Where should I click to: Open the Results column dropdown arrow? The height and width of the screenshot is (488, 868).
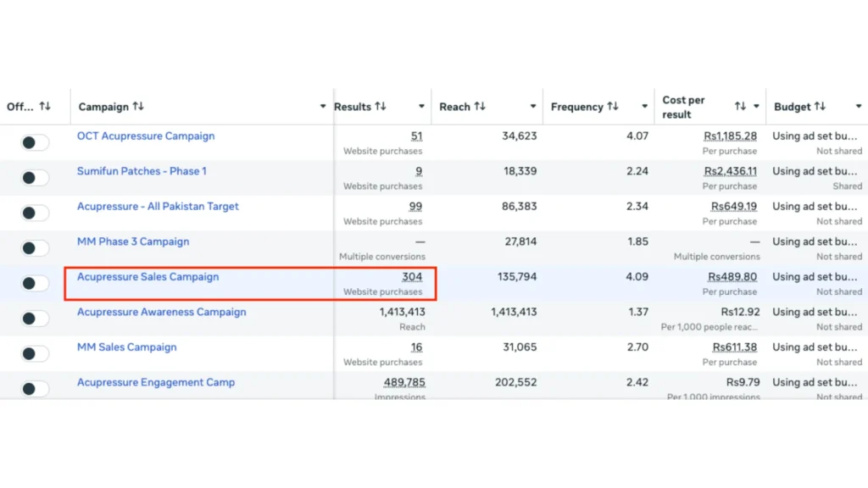[x=421, y=106]
